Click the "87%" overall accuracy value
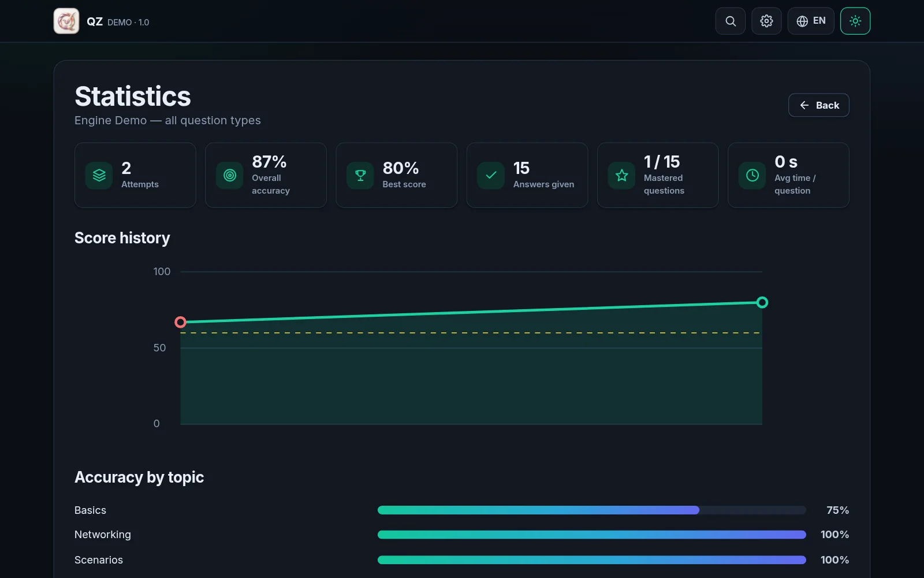 tap(269, 162)
